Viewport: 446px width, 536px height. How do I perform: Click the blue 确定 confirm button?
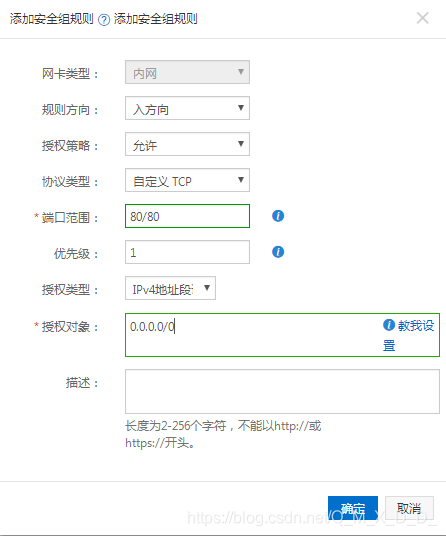(353, 508)
